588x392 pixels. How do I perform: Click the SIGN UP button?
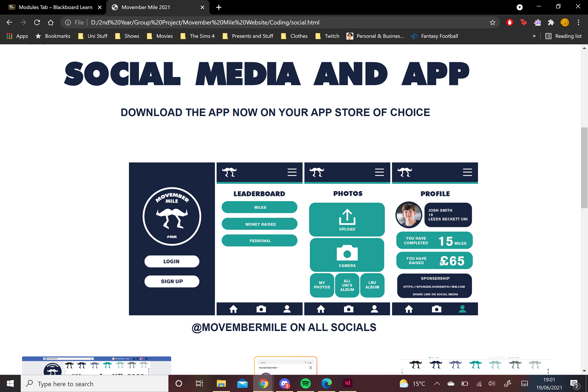point(172,281)
